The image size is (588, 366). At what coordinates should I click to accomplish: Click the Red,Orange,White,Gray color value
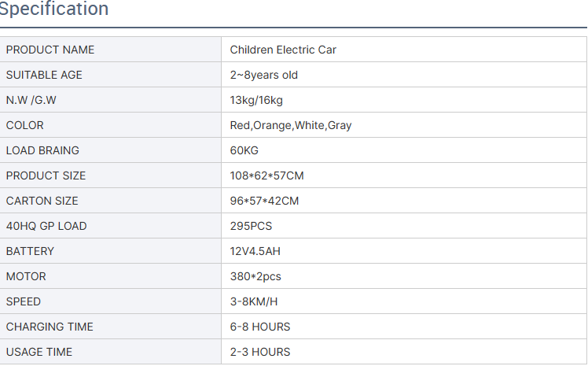tap(291, 125)
